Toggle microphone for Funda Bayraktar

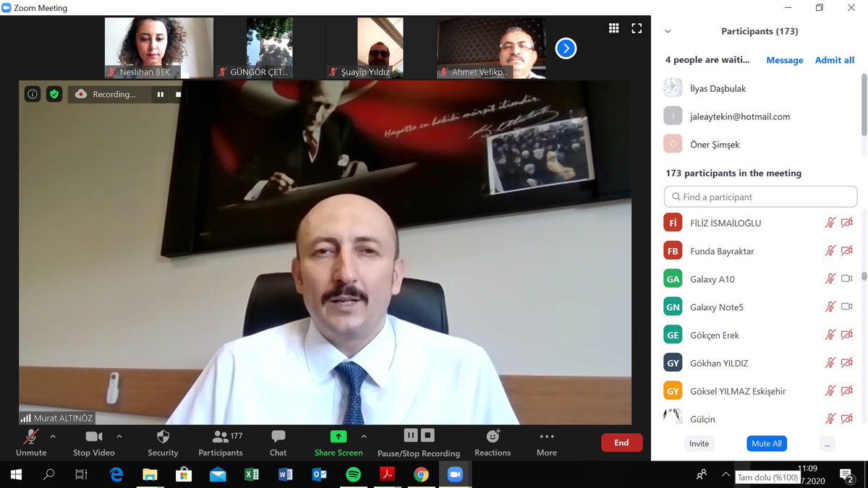point(830,251)
